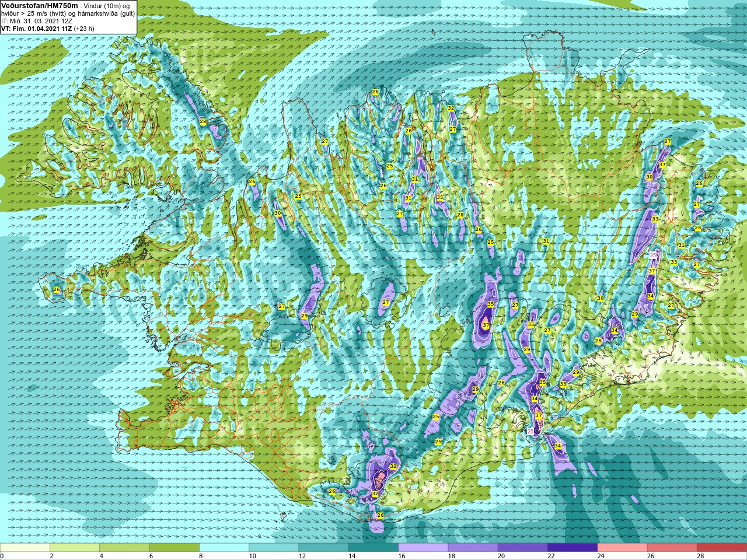Screen dimensions: 747x560
Task: Pick the medium green 4–6 m/s legend swatch
Action: [x=124, y=548]
